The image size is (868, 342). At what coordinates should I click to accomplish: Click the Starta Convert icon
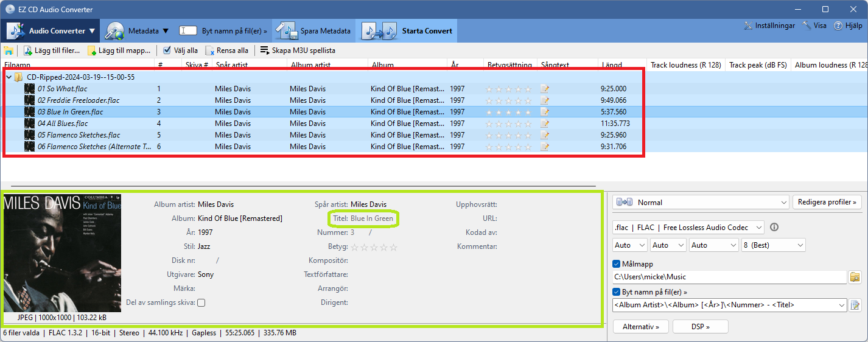[379, 31]
